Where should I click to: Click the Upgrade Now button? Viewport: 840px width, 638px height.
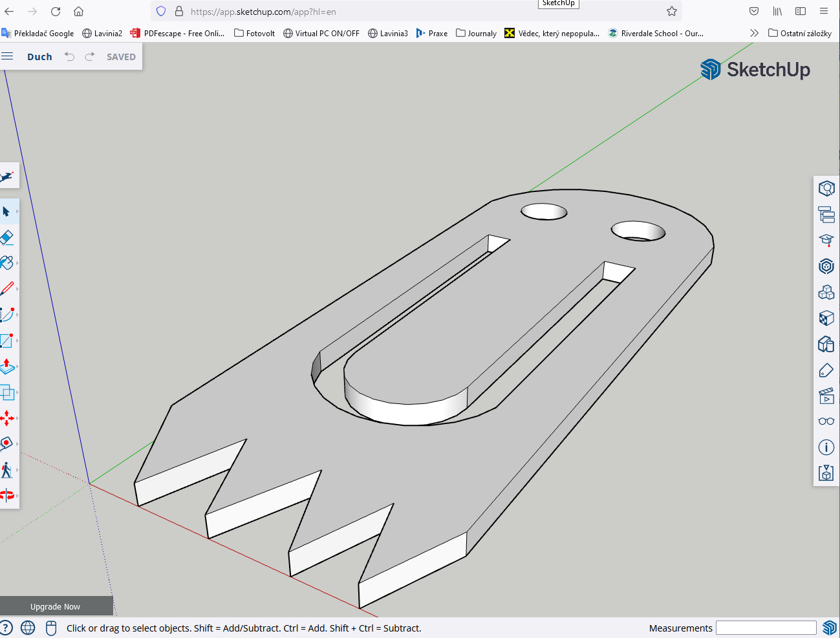(56, 606)
